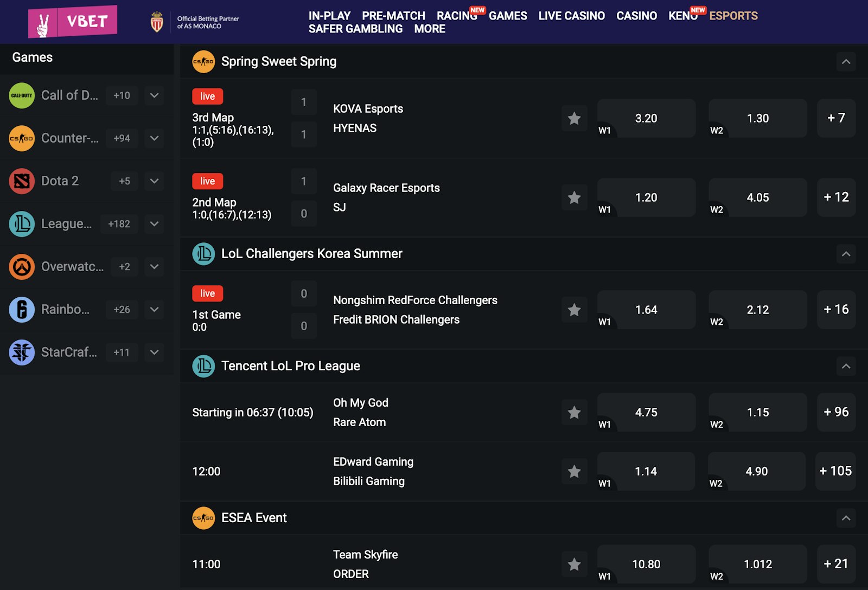Open the IN-PLAY menu

click(329, 16)
